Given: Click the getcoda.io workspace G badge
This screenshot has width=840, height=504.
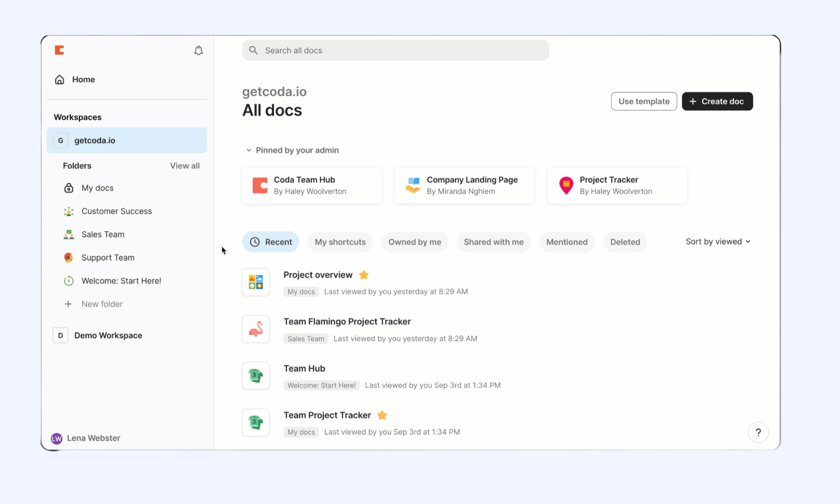Looking at the screenshot, I should [x=60, y=140].
